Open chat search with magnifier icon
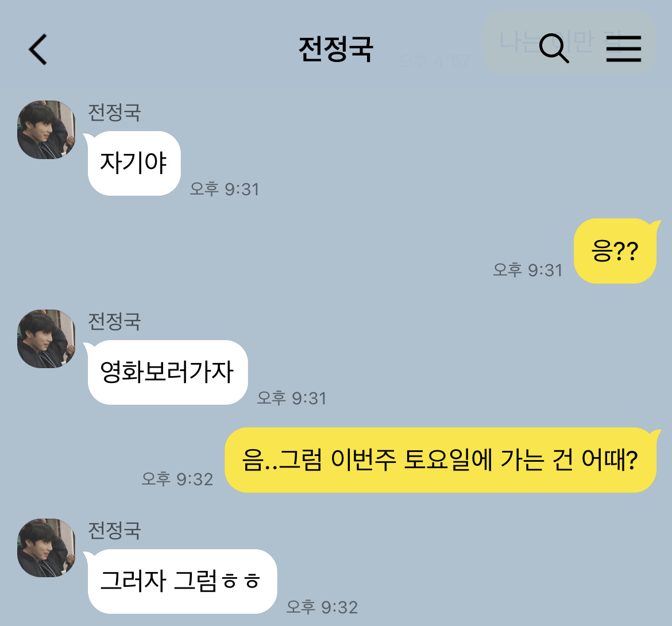The width and height of the screenshot is (672, 626). point(554,48)
